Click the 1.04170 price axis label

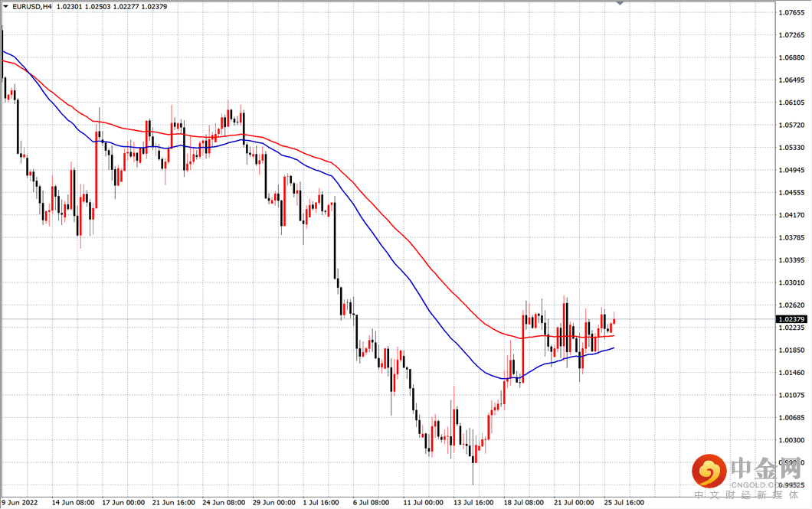click(x=792, y=215)
